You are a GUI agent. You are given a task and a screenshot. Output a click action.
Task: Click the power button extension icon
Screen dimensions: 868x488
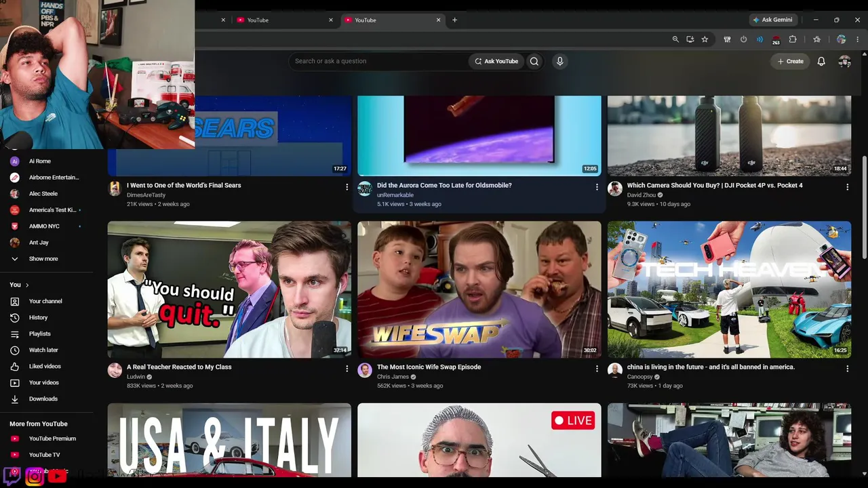pyautogui.click(x=743, y=39)
